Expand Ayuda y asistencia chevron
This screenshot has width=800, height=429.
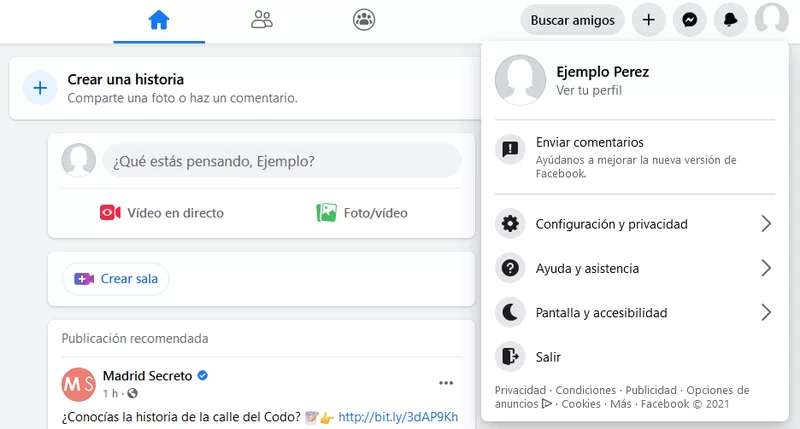[x=766, y=268]
